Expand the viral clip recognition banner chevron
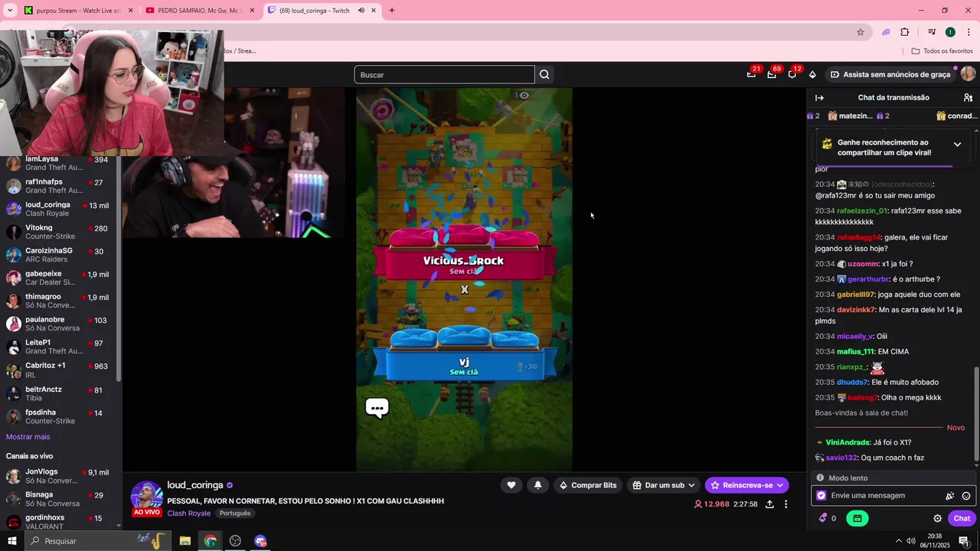Viewport: 980px width, 551px height. click(957, 144)
